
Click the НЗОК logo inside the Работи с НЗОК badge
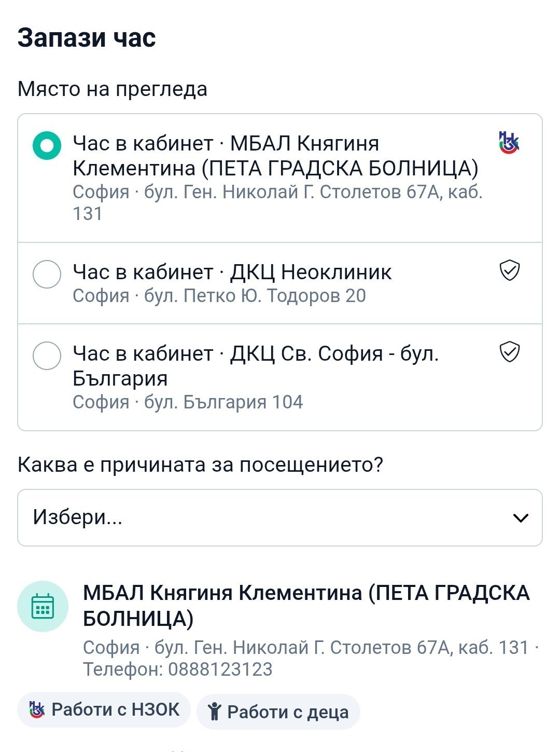tap(37, 709)
